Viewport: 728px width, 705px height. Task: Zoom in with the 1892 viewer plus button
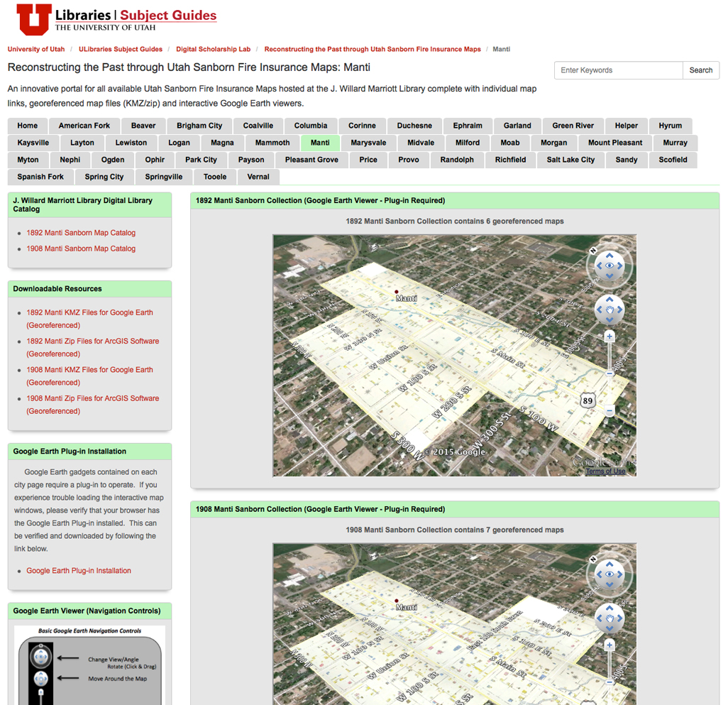[610, 337]
